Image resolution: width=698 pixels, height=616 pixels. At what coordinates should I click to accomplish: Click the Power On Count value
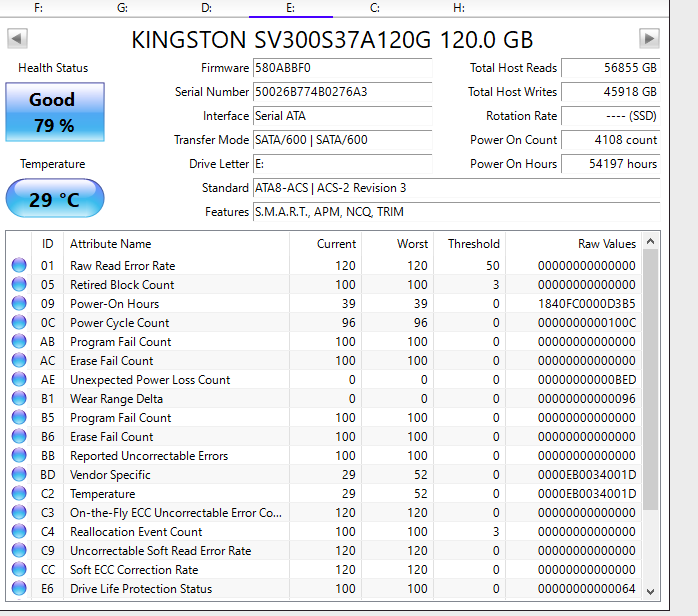pyautogui.click(x=610, y=140)
